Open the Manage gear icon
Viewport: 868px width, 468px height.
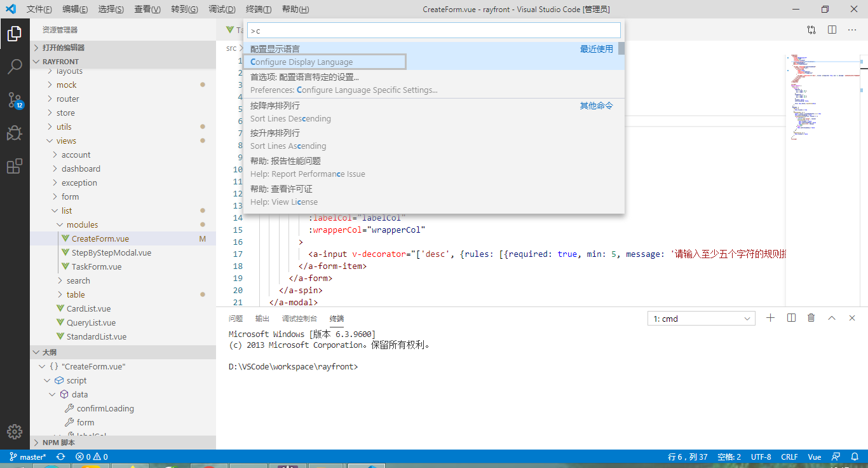point(15,431)
